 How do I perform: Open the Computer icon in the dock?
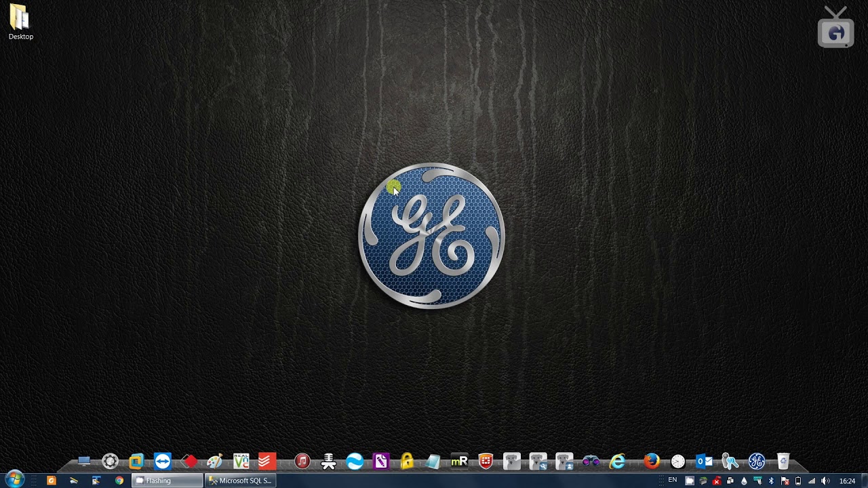pos(84,462)
